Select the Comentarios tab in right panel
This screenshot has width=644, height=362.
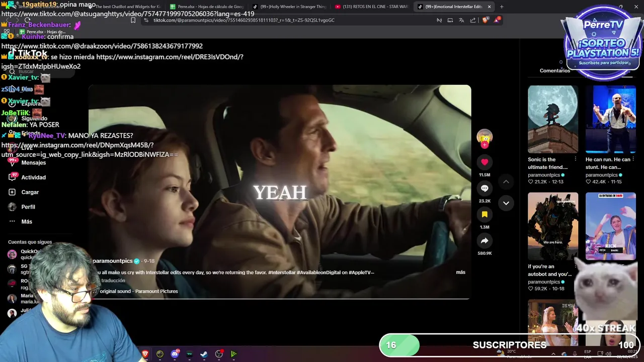click(x=555, y=70)
